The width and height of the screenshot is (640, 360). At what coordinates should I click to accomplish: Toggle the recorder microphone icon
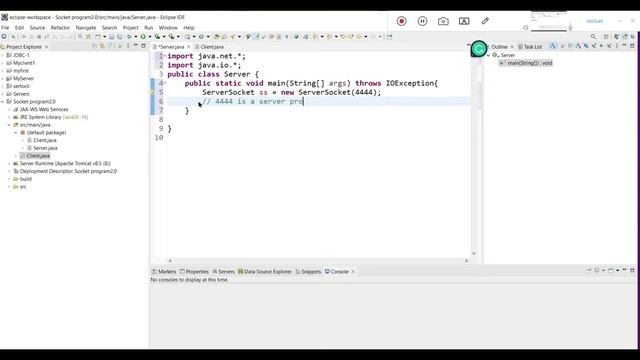tap(570, 27)
